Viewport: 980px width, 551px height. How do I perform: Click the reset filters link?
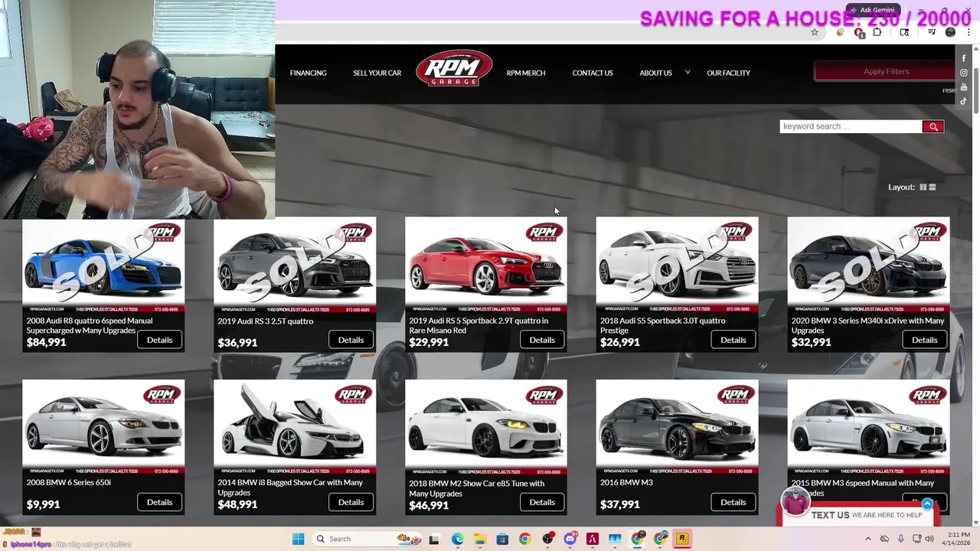point(949,90)
